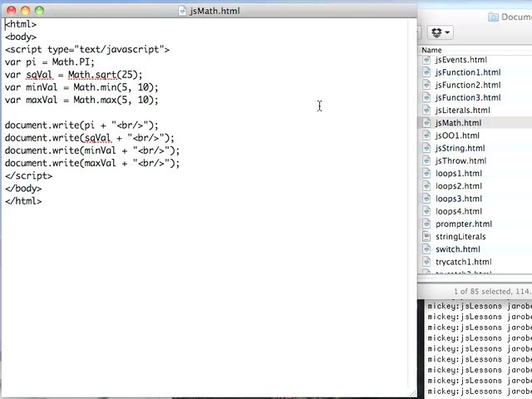Place cursor on the closing </html> tag

pyautogui.click(x=23, y=201)
